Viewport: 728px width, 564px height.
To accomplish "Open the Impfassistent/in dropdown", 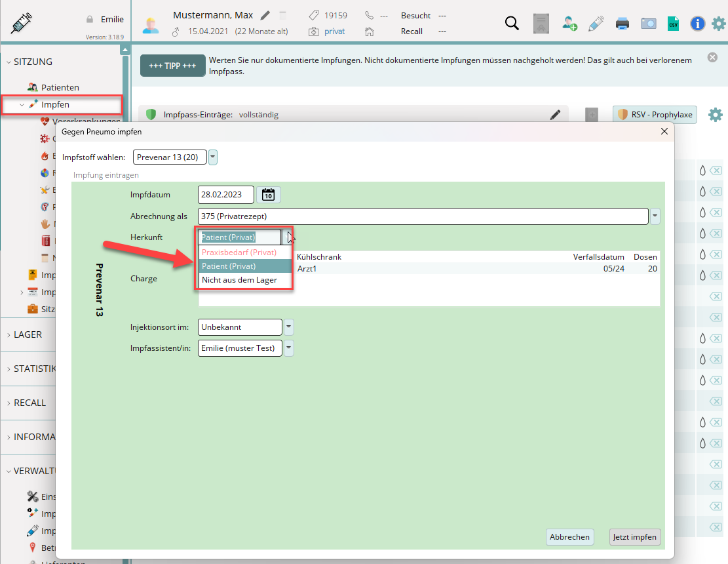I will (288, 348).
